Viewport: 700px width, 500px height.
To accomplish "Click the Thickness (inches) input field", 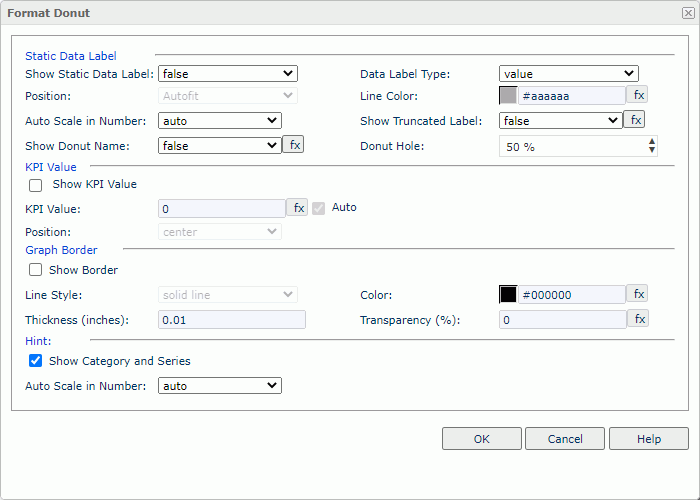I will tap(232, 320).
